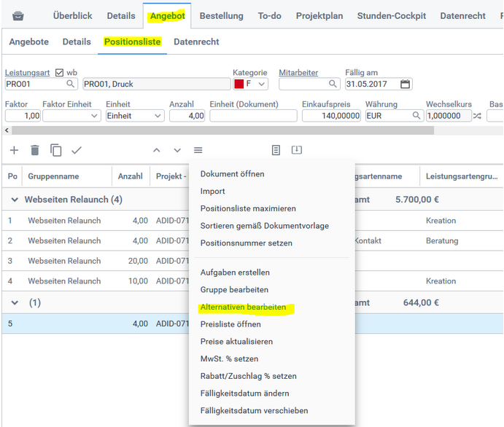Toggle the wb checkbox
The height and width of the screenshot is (427, 504).
coord(60,73)
